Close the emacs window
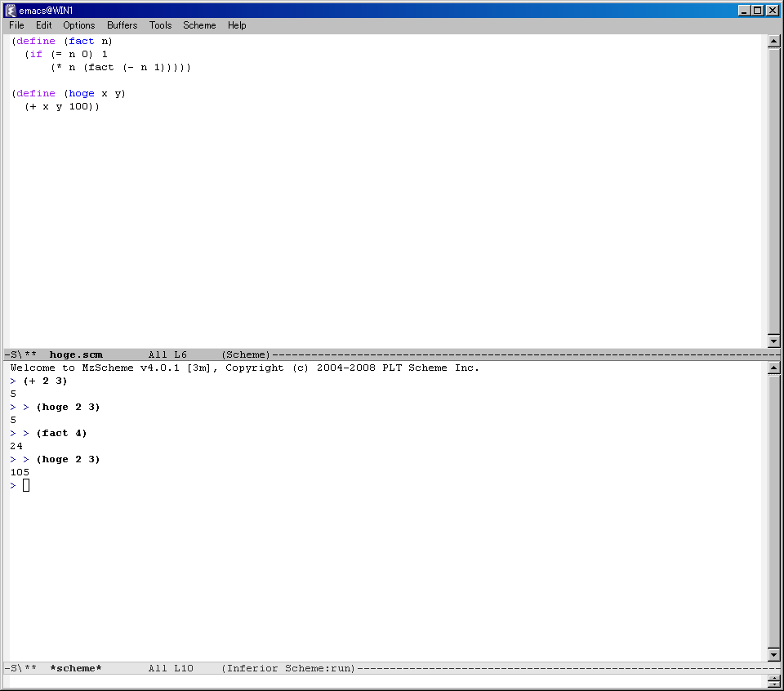 pos(773,11)
